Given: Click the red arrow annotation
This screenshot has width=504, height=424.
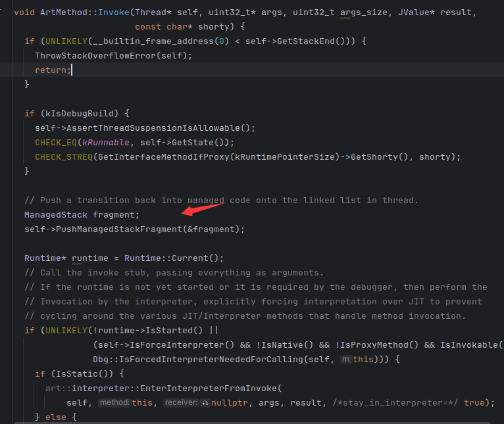Looking at the screenshot, I should coord(203,210).
